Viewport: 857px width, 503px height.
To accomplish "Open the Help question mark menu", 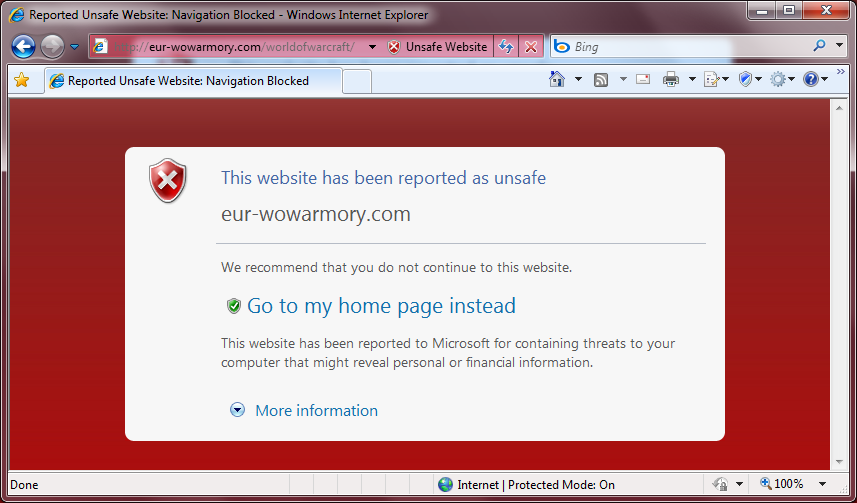I will (815, 80).
